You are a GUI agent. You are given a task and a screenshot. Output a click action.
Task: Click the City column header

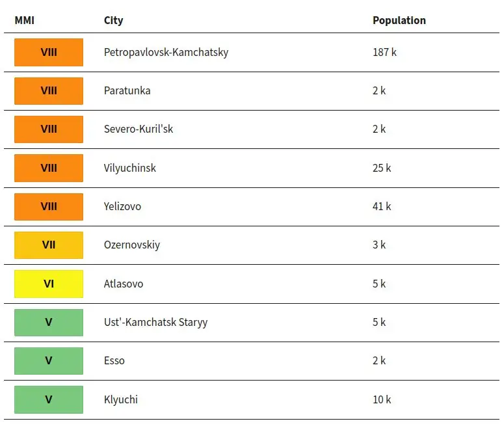[113, 20]
